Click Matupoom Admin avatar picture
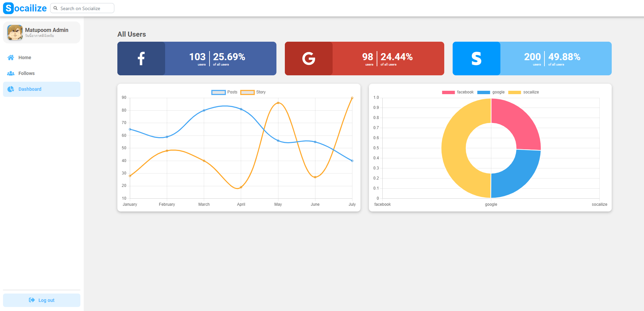Image resolution: width=644 pixels, height=311 pixels. coord(15,33)
